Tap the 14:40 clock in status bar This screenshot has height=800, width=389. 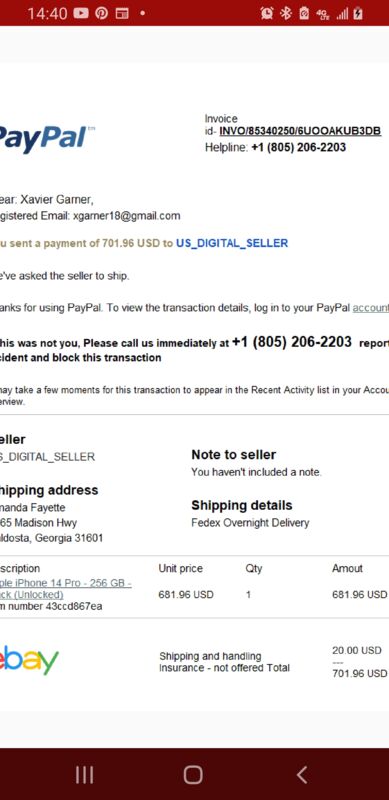[x=47, y=14]
